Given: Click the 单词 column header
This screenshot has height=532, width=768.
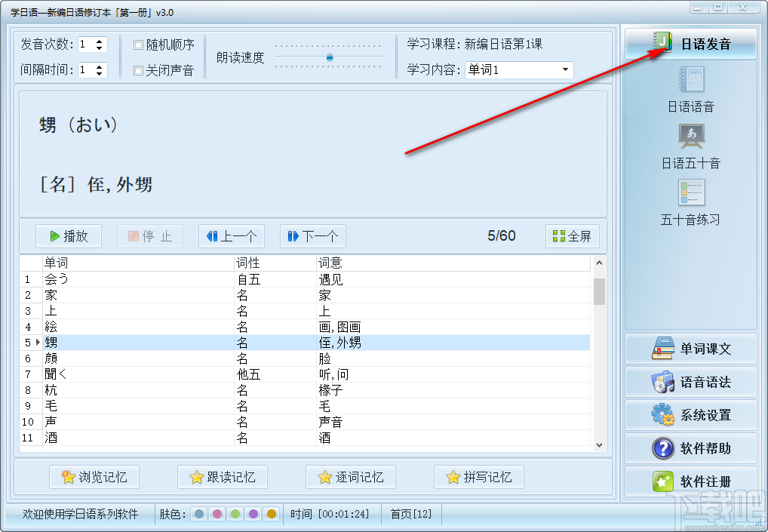Looking at the screenshot, I should pyautogui.click(x=139, y=263).
